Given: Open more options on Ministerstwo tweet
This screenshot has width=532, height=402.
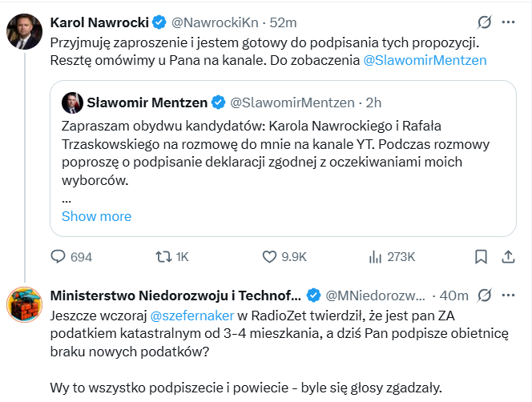Looking at the screenshot, I should click(x=510, y=294).
